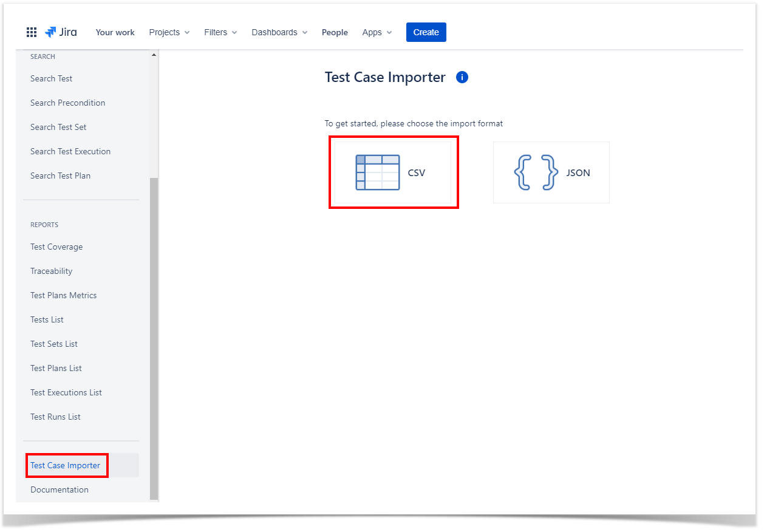
Task: Open Search Test in the sidebar
Action: pyautogui.click(x=52, y=78)
